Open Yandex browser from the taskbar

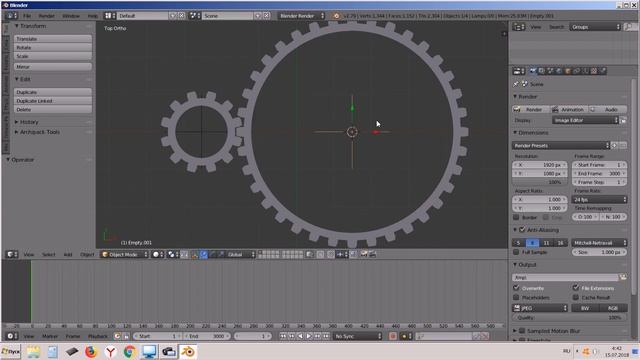click(x=110, y=351)
